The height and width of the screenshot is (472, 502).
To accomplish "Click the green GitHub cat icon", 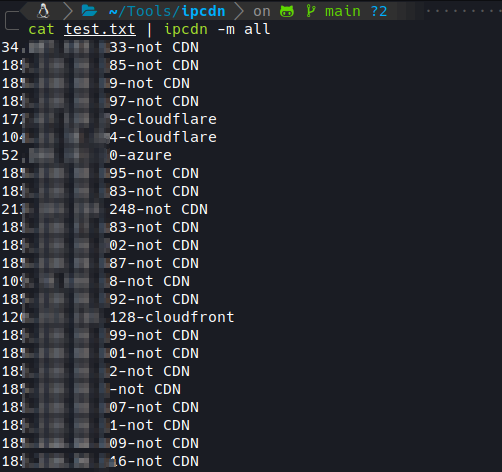I will (x=287, y=11).
